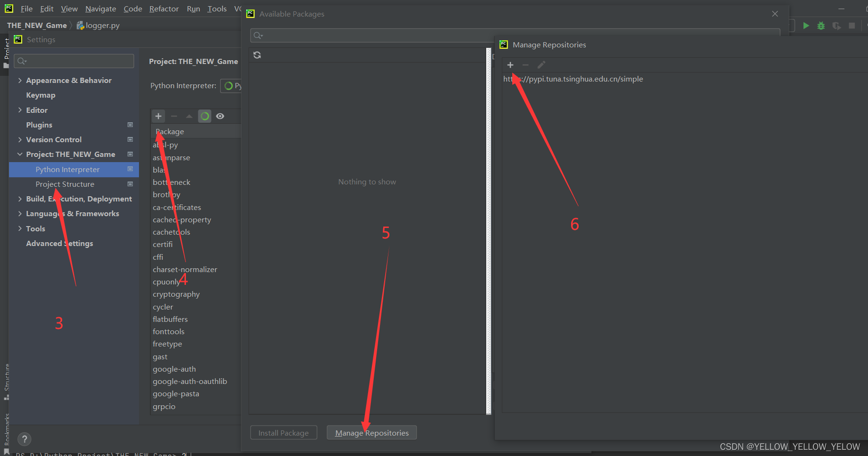This screenshot has height=456, width=868.
Task: Edit the repository with the pencil icon
Action: pyautogui.click(x=541, y=65)
